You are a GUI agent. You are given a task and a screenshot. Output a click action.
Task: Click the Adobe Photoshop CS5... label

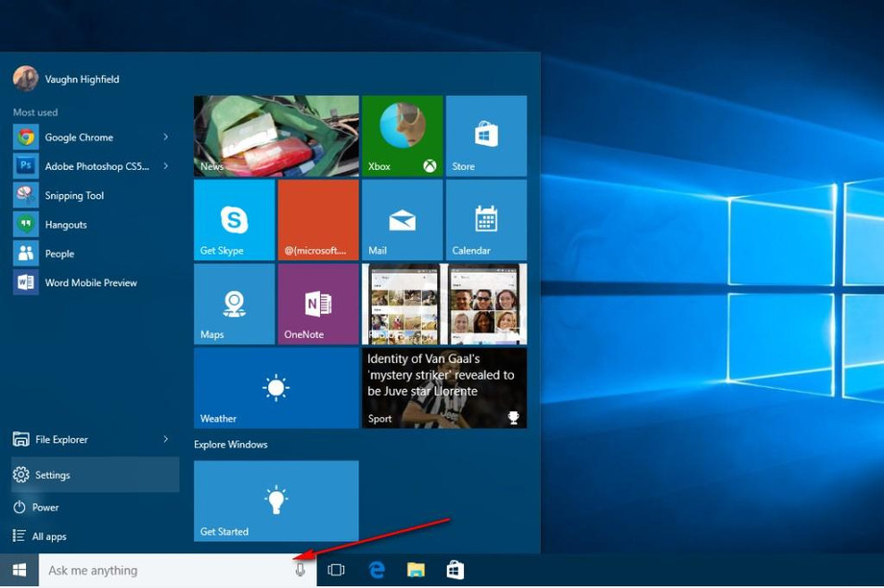click(x=97, y=166)
